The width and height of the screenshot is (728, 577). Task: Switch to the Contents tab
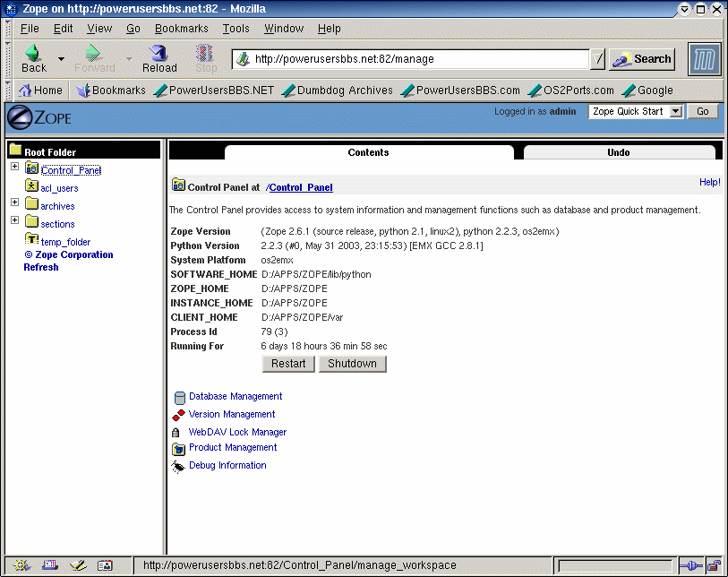[369, 152]
